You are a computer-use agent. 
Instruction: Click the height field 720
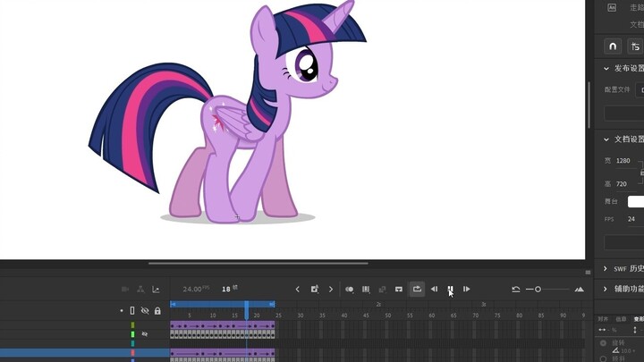[622, 184]
